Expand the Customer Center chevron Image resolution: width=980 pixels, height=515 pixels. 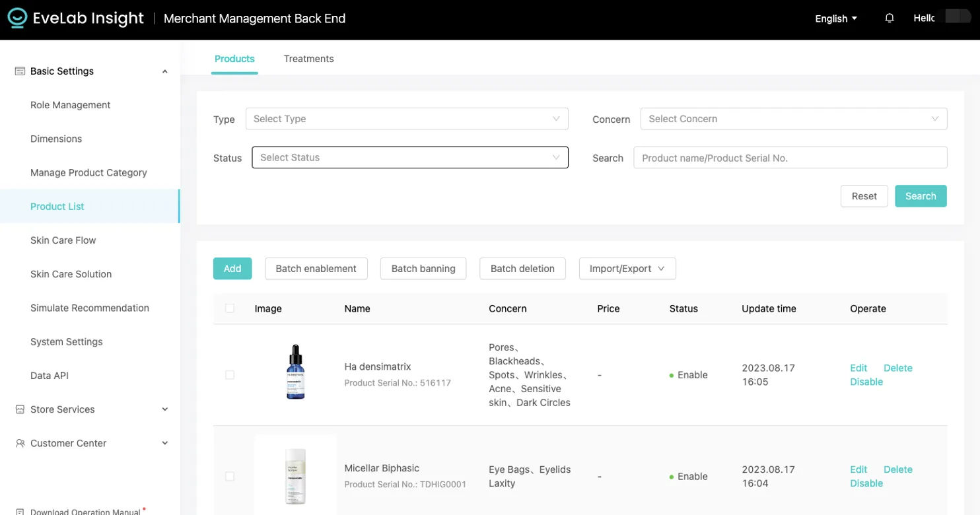(x=165, y=443)
